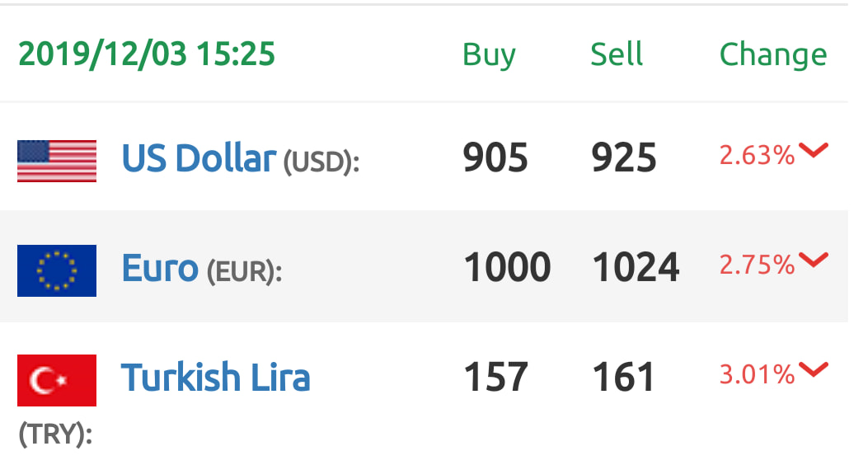The image size is (868, 465).
Task: Click the Euro buy price 1000
Action: 507,267
